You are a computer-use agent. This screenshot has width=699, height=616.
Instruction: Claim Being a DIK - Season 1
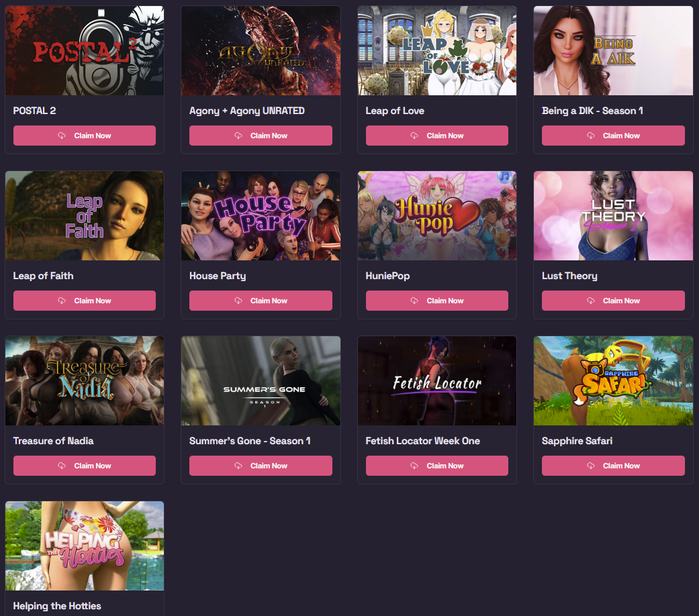pos(613,136)
